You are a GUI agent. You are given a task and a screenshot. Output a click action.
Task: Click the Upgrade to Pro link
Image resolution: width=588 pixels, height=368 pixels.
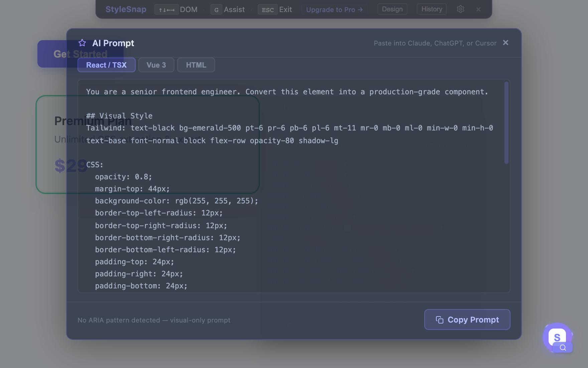pos(334,9)
